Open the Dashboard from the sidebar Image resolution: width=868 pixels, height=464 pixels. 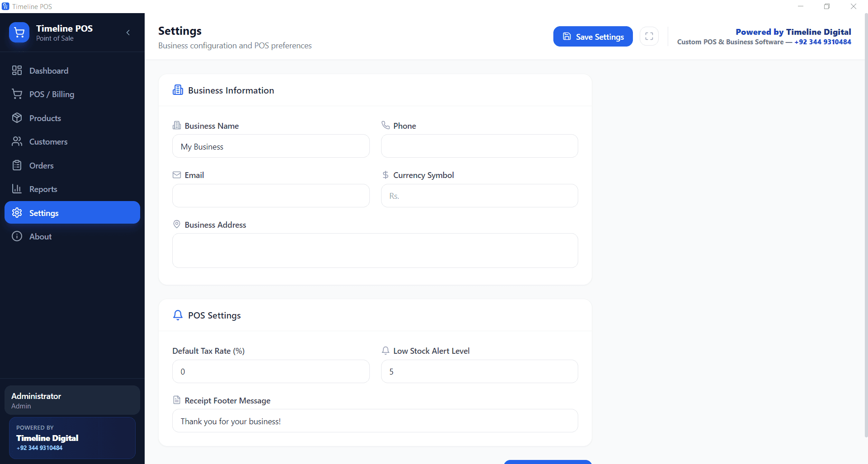coord(48,70)
